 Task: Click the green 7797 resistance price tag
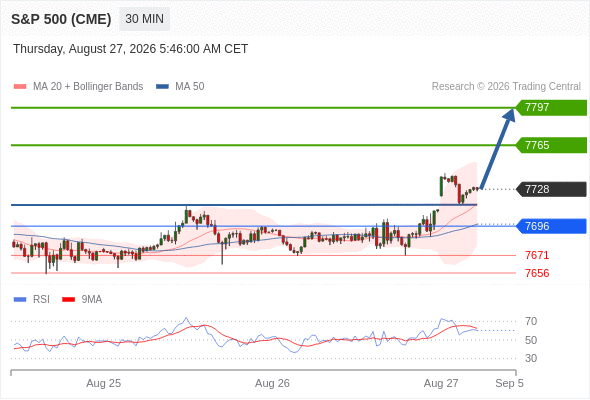coord(551,107)
